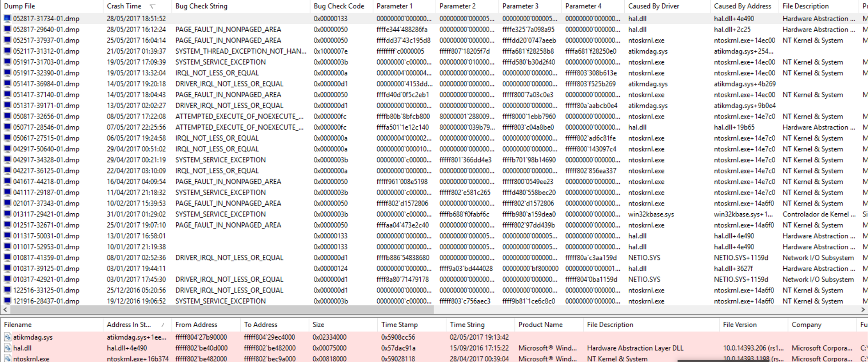
Task: Click the upper pane horizontal scrollbar thumb
Action: pos(221,310)
